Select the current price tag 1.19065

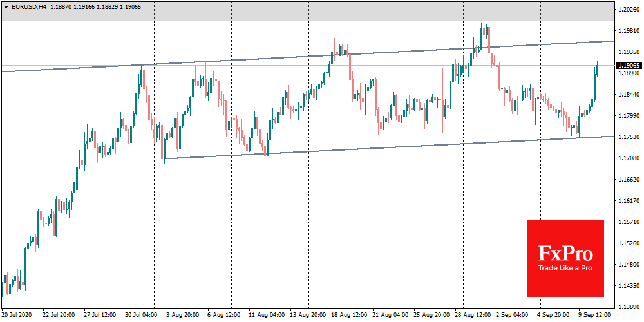(629, 65)
